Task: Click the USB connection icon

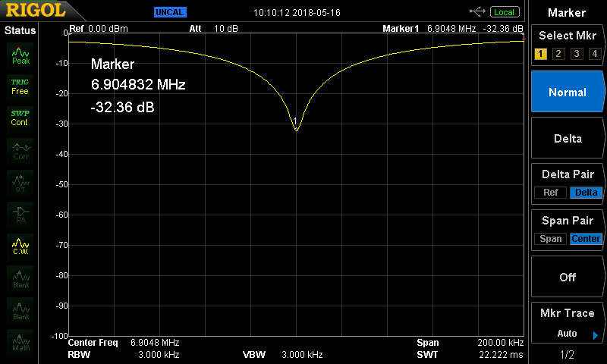Action: (x=477, y=12)
